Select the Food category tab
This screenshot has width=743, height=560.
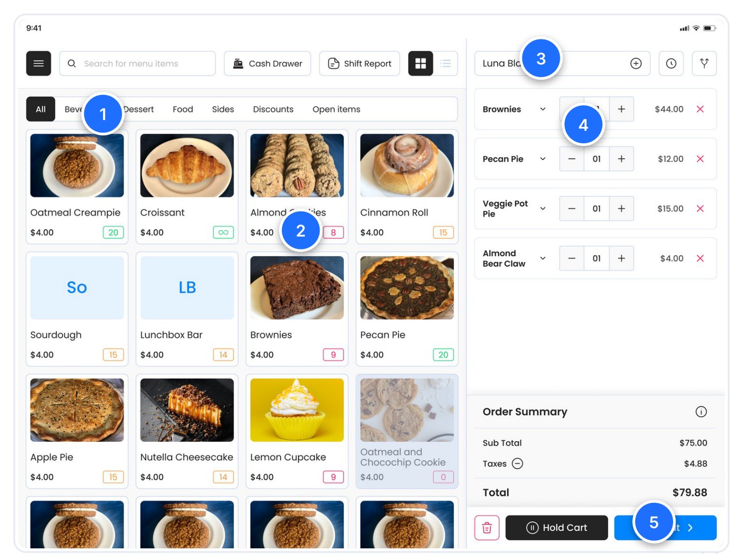[x=183, y=109]
